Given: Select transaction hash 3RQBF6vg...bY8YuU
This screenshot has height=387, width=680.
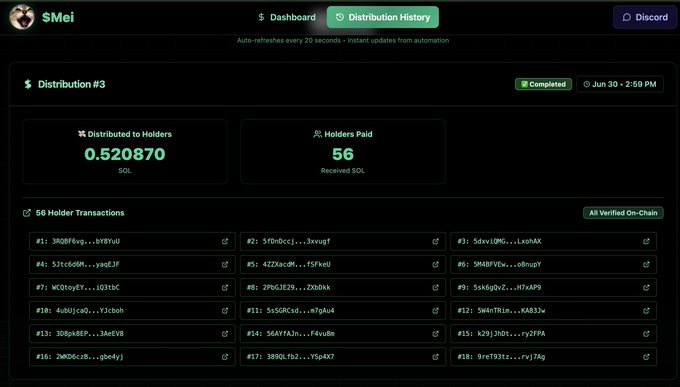Looking at the screenshot, I should pyautogui.click(x=86, y=241).
